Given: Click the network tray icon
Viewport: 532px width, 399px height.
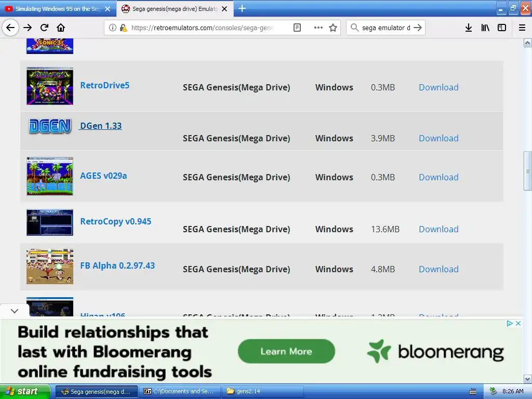Looking at the screenshot, I should 494,391.
